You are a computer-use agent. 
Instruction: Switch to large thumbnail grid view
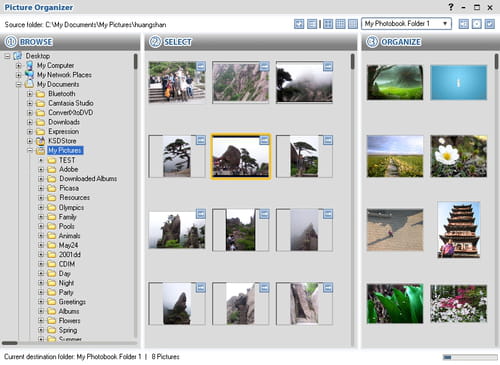[328, 24]
